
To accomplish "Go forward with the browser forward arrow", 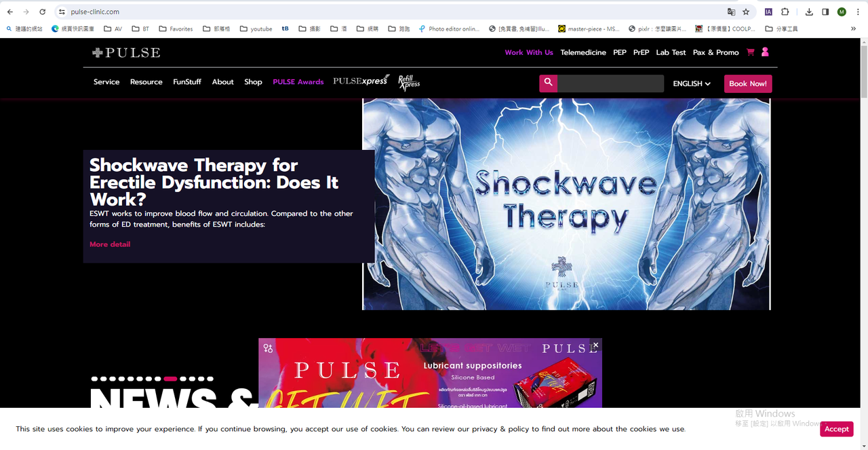I will coord(26,12).
